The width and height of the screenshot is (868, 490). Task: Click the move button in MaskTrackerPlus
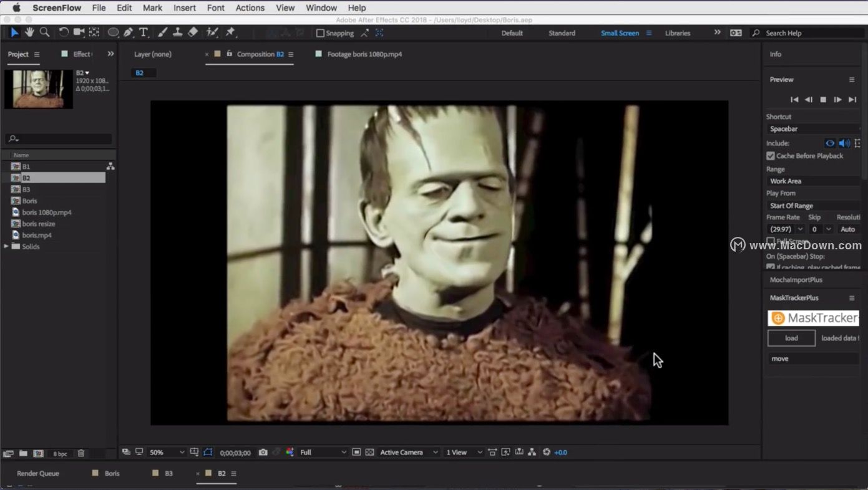click(x=813, y=358)
